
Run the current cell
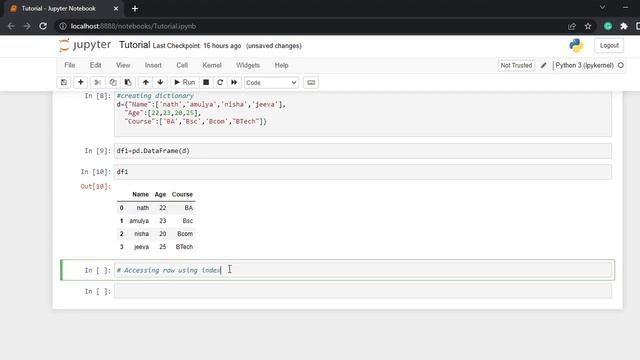point(184,82)
